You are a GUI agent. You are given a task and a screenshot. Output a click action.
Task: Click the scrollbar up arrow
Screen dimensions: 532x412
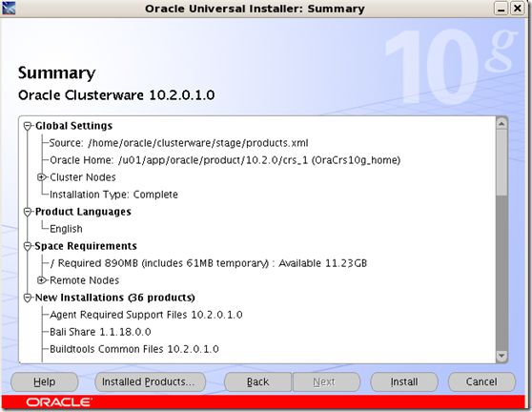501,123
